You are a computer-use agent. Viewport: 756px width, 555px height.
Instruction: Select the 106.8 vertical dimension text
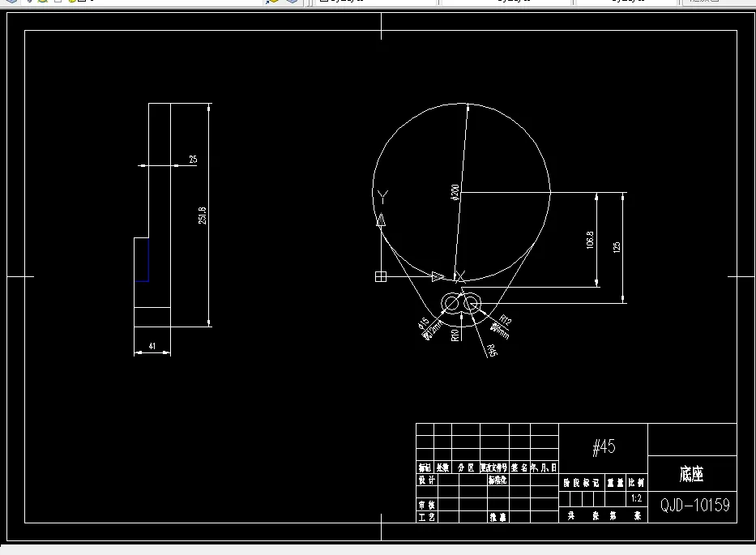click(590, 240)
